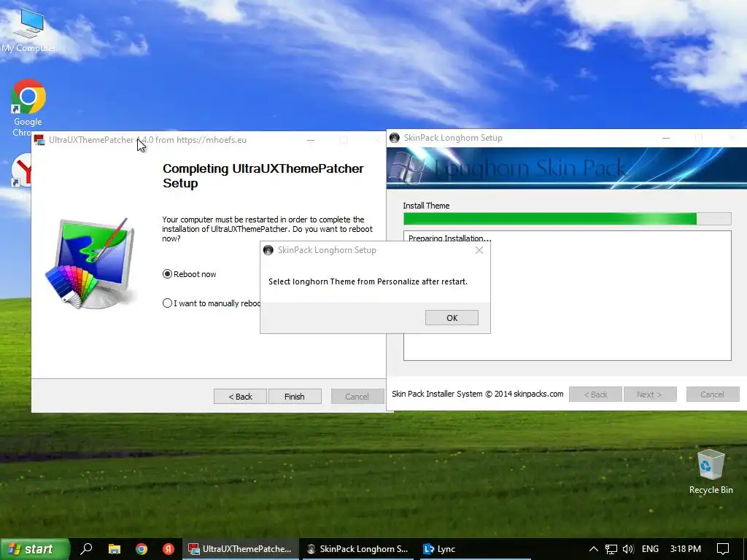747x560 pixels.
Task: Switch to SkinPack Longhorn taskbar button
Action: pos(357,549)
